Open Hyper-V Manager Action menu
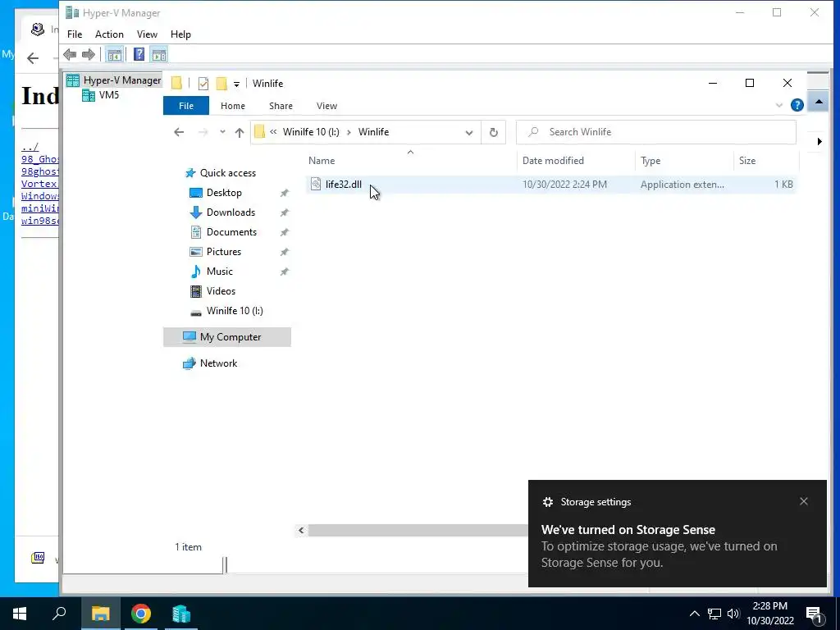 tap(109, 34)
